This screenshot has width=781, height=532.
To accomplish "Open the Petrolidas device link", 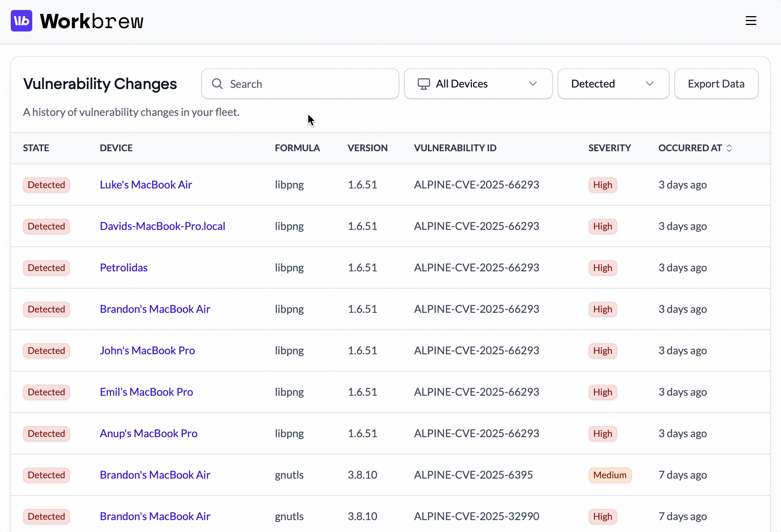I will pyautogui.click(x=123, y=268).
